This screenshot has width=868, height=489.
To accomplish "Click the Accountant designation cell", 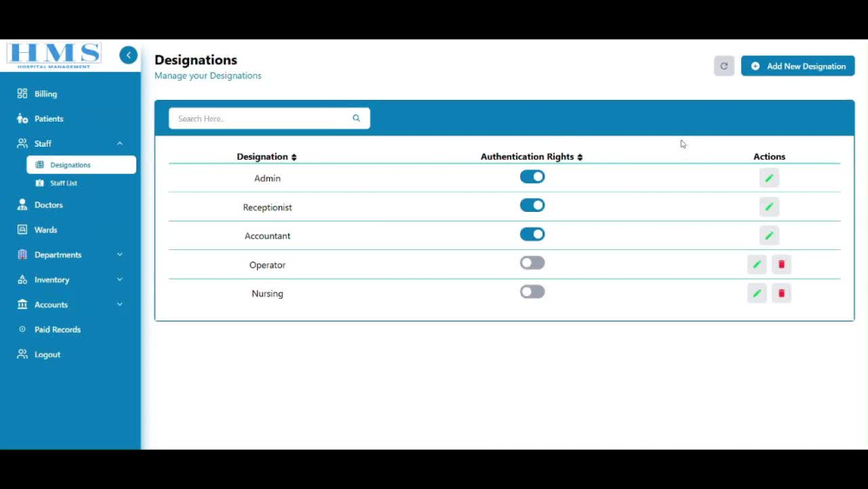I will (267, 236).
